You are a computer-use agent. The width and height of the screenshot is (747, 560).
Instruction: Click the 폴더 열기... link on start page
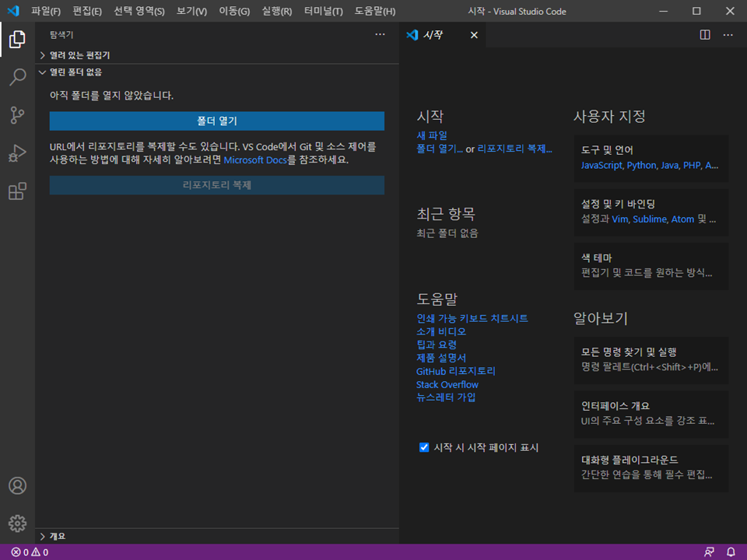coord(440,149)
